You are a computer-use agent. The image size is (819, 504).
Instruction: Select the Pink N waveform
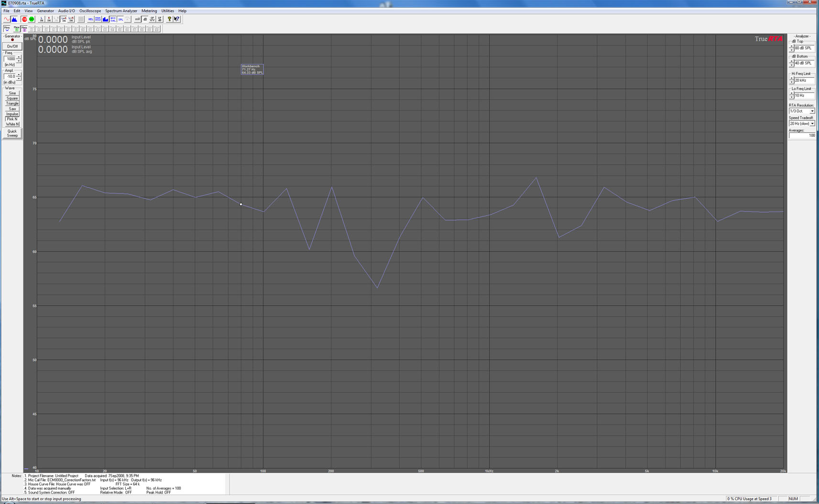(x=12, y=119)
